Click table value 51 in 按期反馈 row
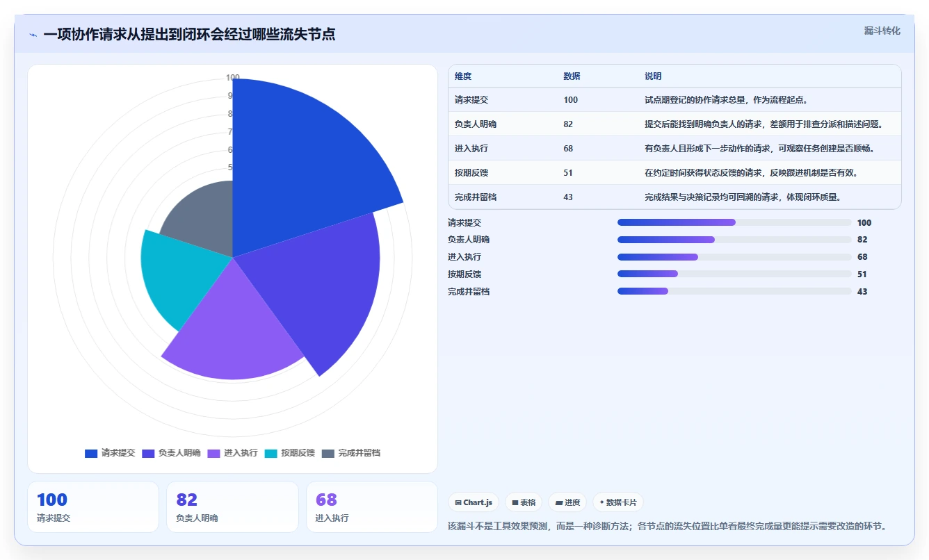Screen dimensions: 929x560 point(568,173)
